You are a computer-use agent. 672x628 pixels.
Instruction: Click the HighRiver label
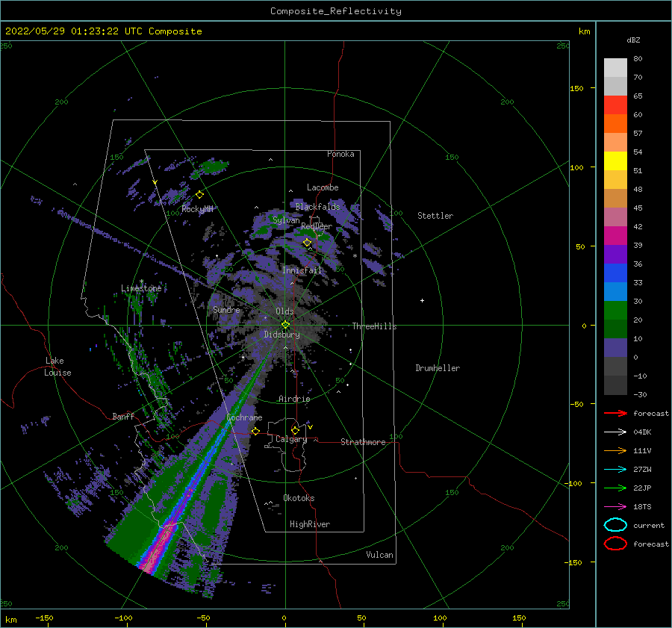(x=310, y=524)
